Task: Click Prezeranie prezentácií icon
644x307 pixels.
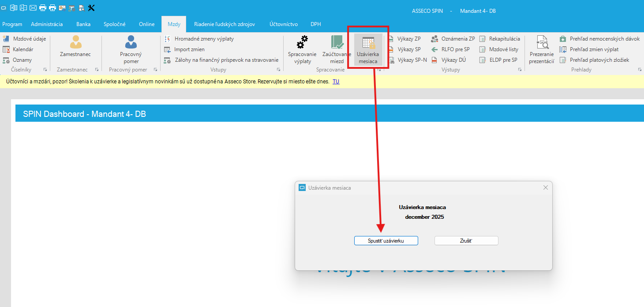Action: (541, 43)
